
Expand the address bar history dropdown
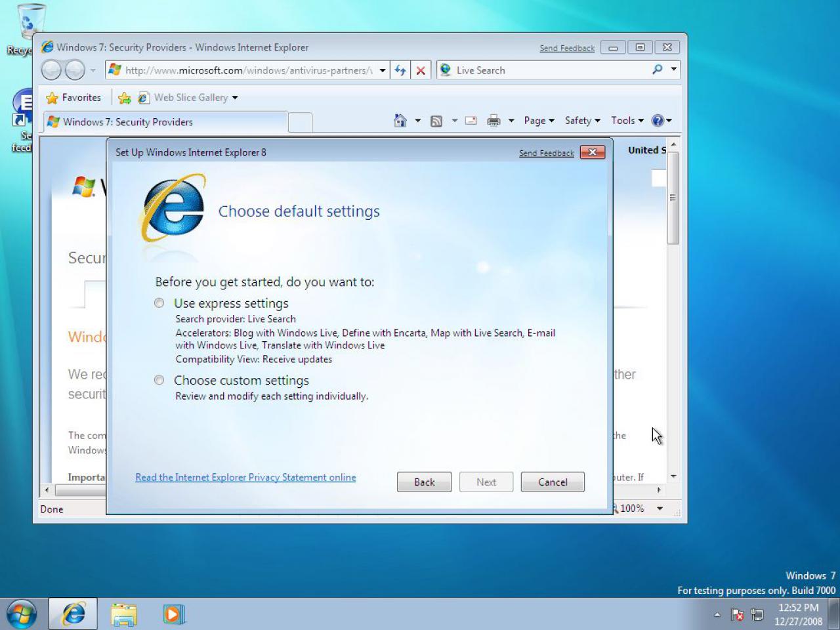[383, 70]
